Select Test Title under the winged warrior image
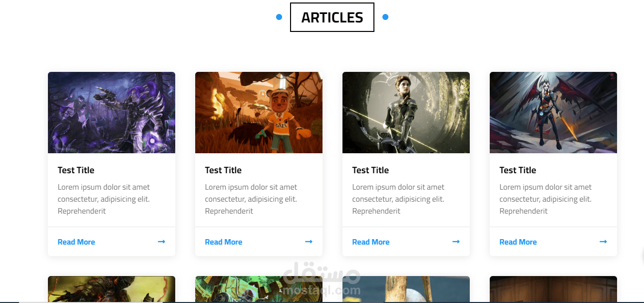The image size is (644, 303). (x=518, y=170)
